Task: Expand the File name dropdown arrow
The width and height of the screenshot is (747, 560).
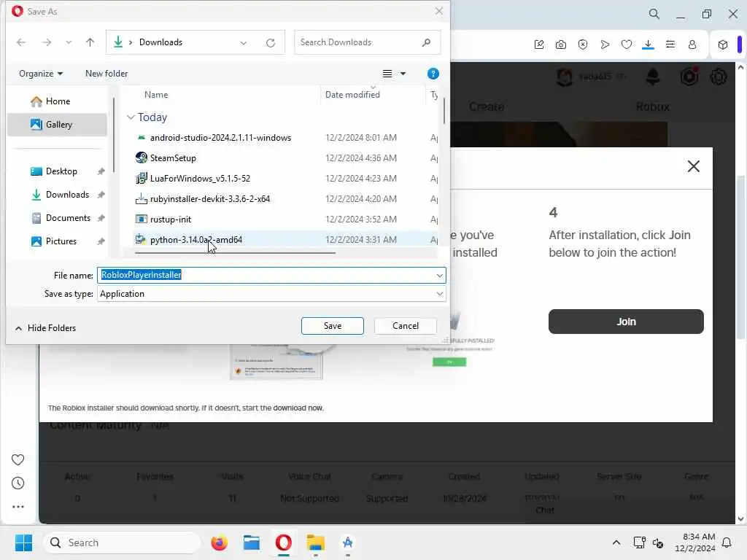Action: point(439,275)
